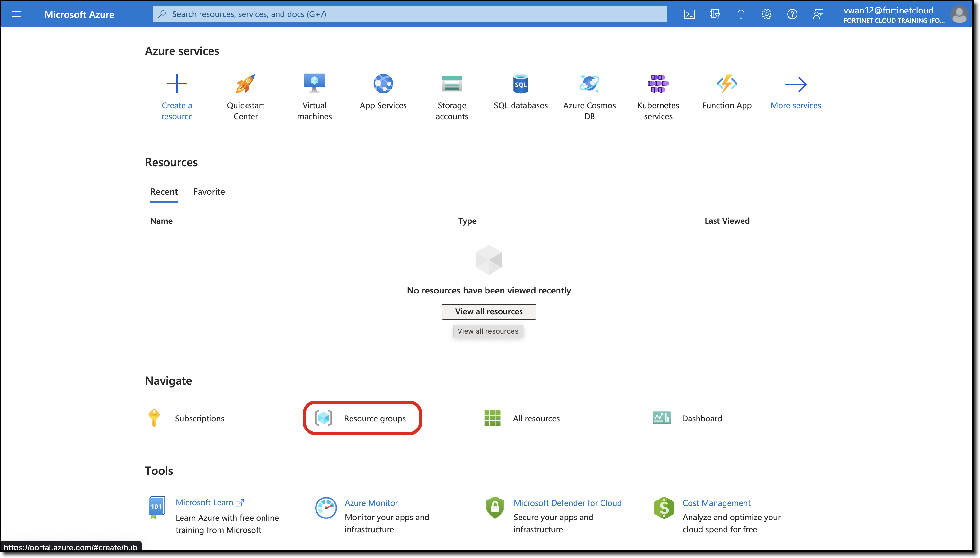Click the Microsoft Azure home title
980x558 pixels.
click(79, 14)
